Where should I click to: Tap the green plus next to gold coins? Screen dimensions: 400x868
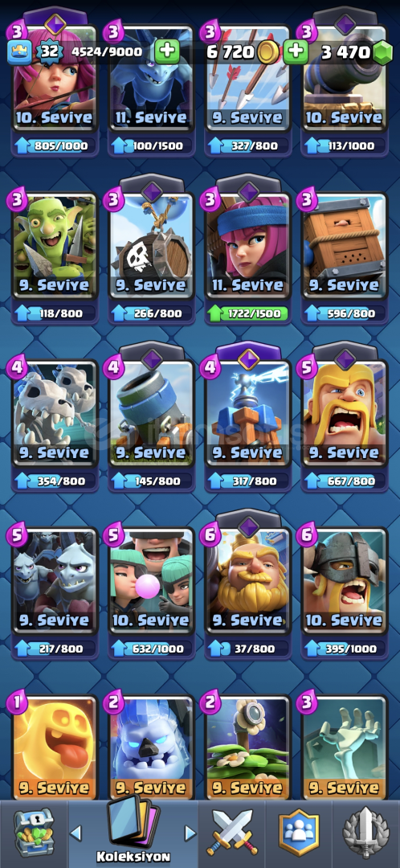click(296, 52)
